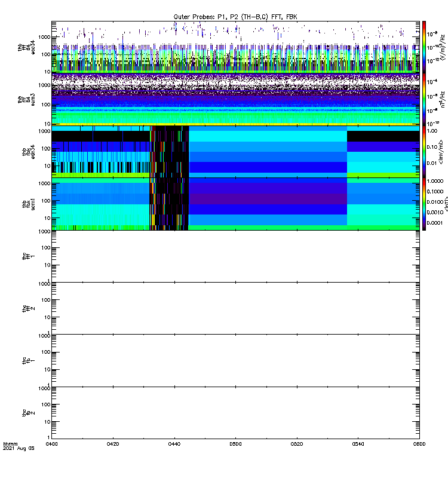Click the <|nT|> color bar
The image size is (448, 478).
click(x=424, y=204)
